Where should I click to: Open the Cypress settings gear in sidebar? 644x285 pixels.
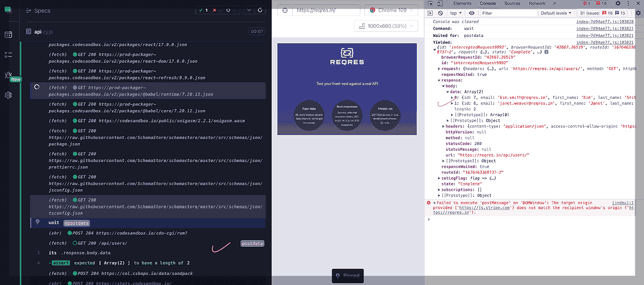point(8,95)
